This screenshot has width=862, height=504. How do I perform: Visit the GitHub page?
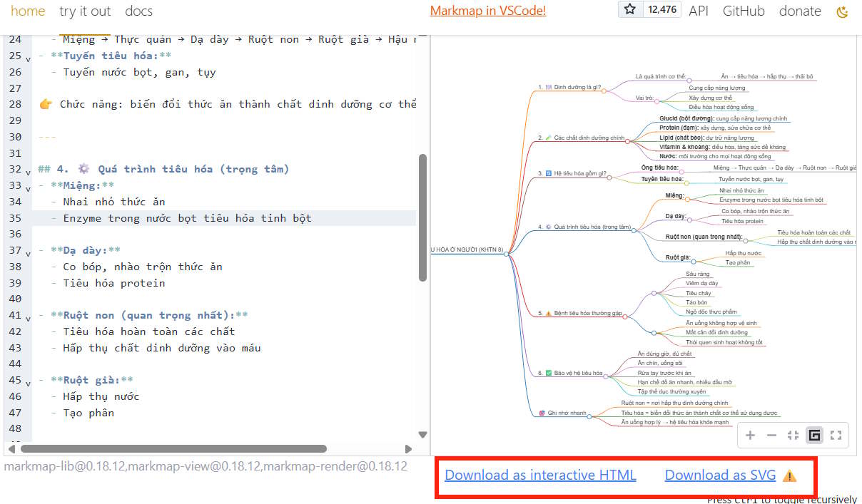click(744, 11)
